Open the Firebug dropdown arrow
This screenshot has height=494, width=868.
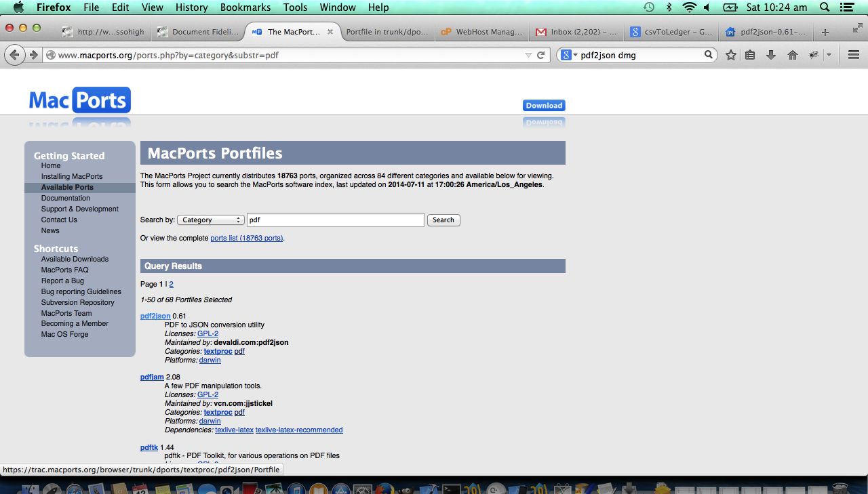coord(829,56)
